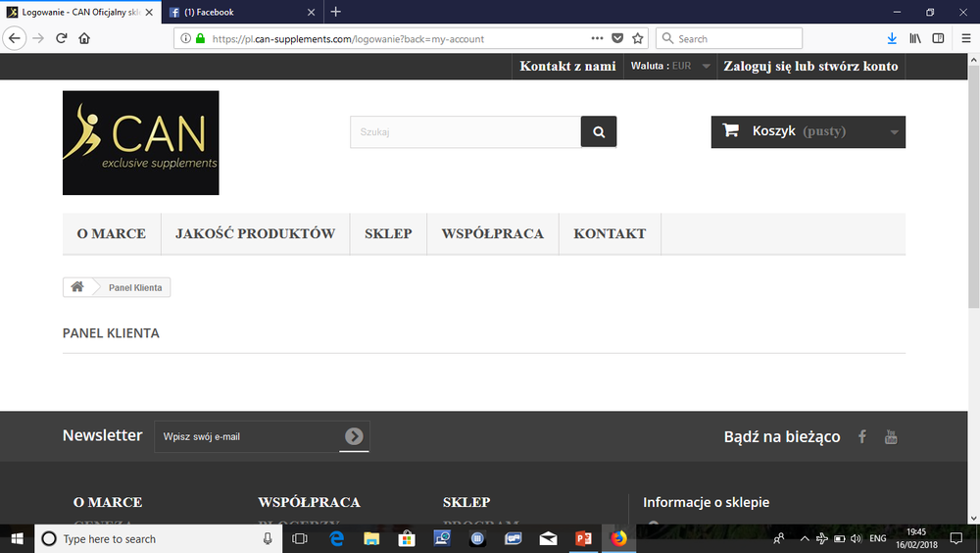
Task: Click the CAN exclusive supplements logo
Action: (140, 142)
